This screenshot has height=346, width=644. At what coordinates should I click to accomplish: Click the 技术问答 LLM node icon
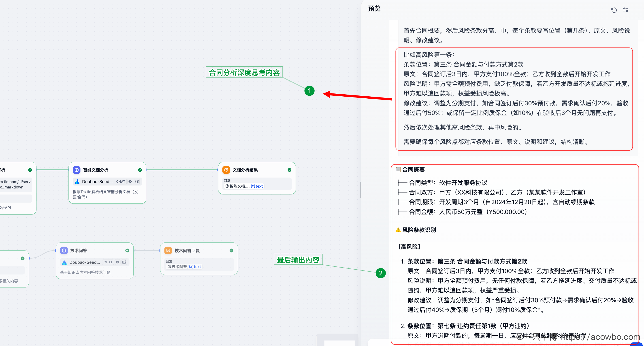[64, 251]
